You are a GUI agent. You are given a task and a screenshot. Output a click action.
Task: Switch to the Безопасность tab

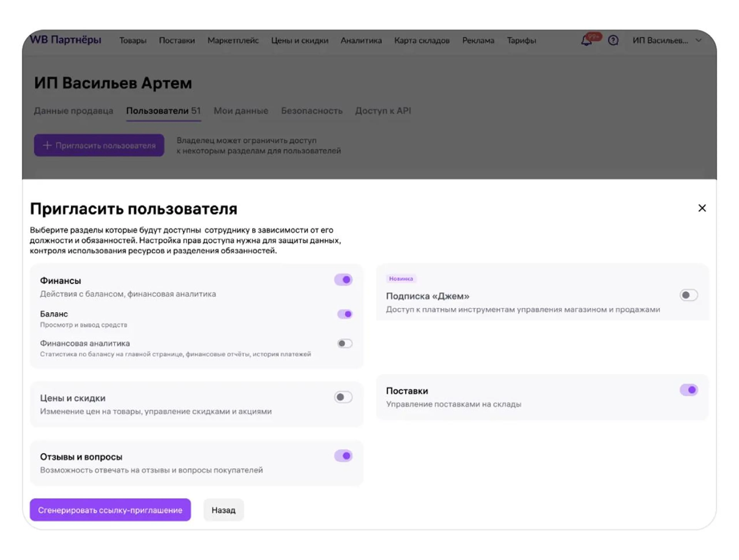[312, 111]
